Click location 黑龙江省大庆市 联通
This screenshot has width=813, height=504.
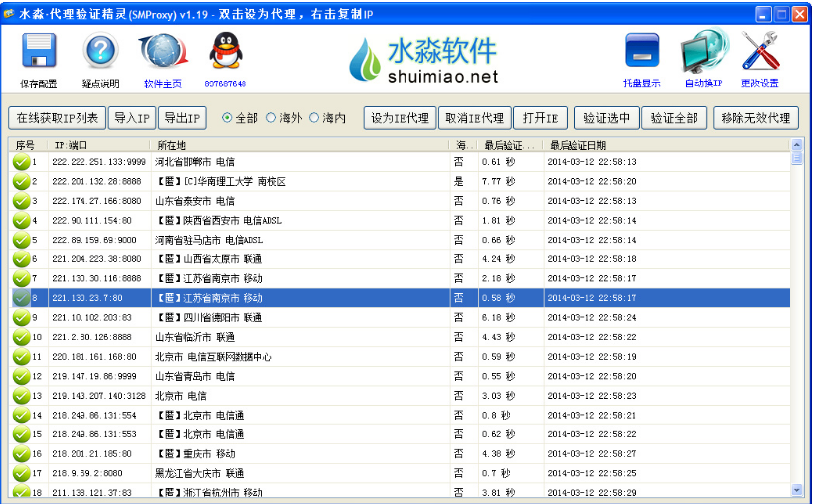pyautogui.click(x=199, y=473)
